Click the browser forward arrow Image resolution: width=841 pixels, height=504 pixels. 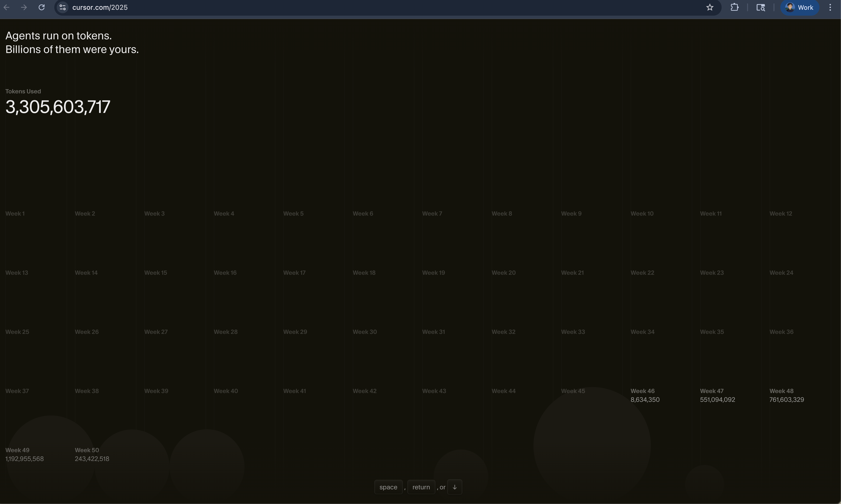click(x=24, y=8)
